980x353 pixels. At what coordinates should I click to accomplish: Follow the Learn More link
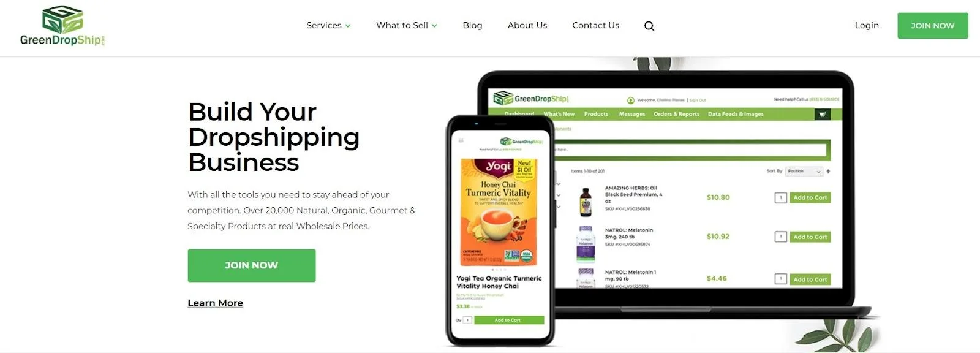(x=215, y=303)
